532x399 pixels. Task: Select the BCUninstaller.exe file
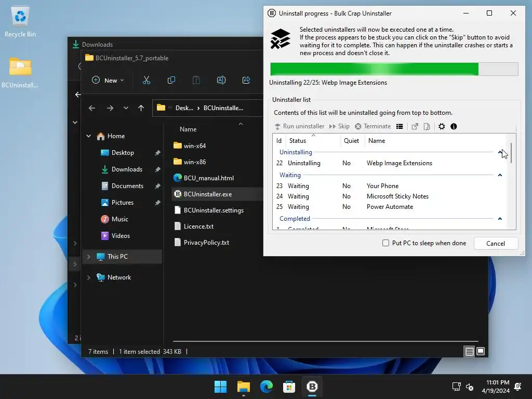point(203,194)
